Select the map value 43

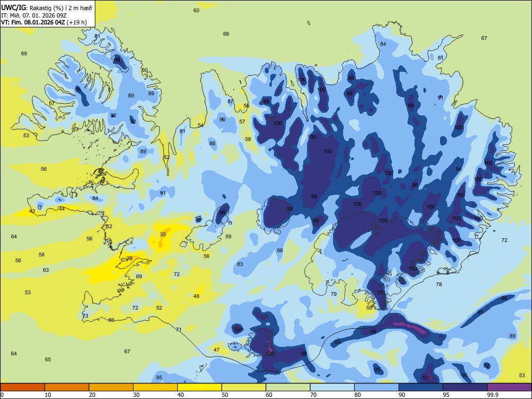(x=32, y=211)
